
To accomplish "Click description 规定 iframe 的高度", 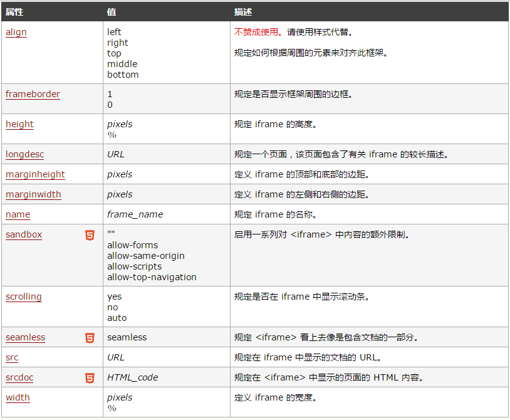I will 276,124.
